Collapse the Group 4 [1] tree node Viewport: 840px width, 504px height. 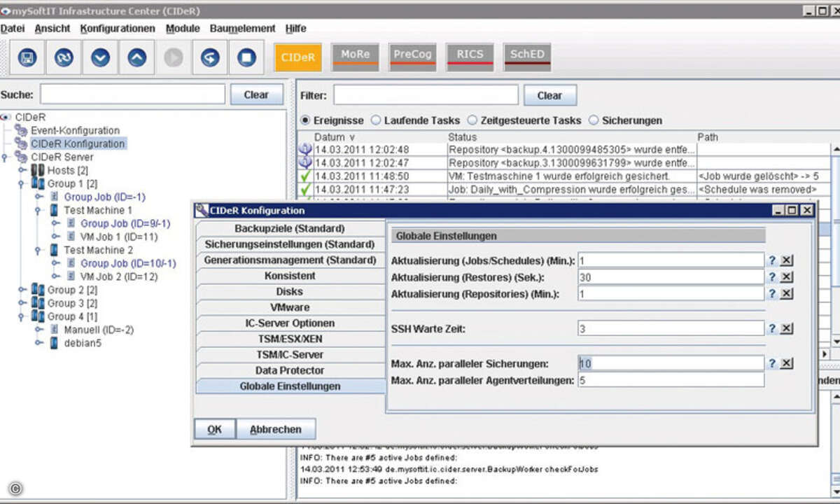point(22,316)
